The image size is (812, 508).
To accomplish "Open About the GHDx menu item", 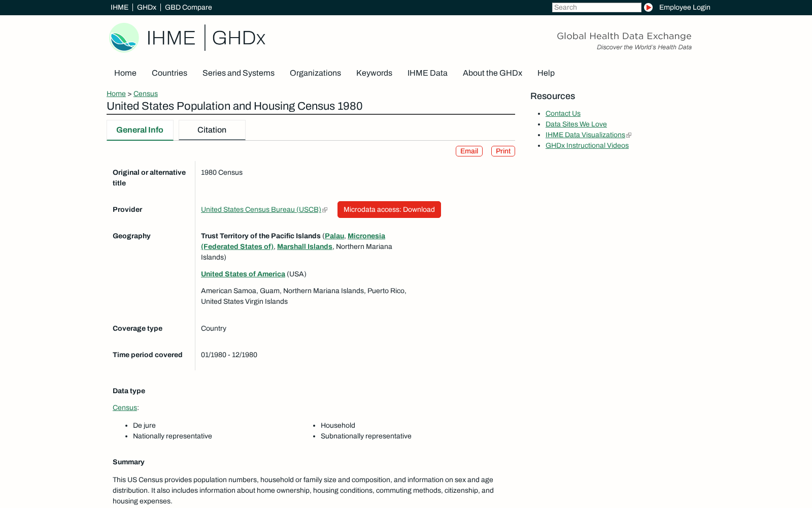I will (492, 73).
